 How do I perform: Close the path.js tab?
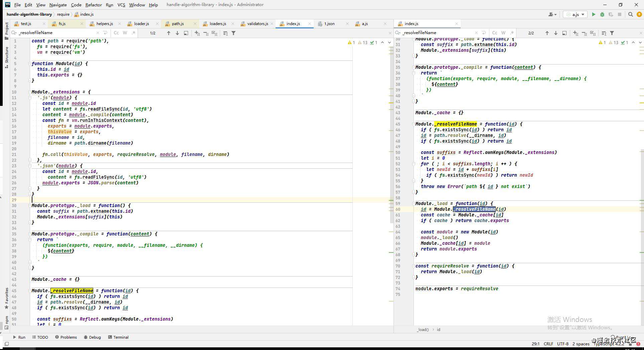(195, 24)
